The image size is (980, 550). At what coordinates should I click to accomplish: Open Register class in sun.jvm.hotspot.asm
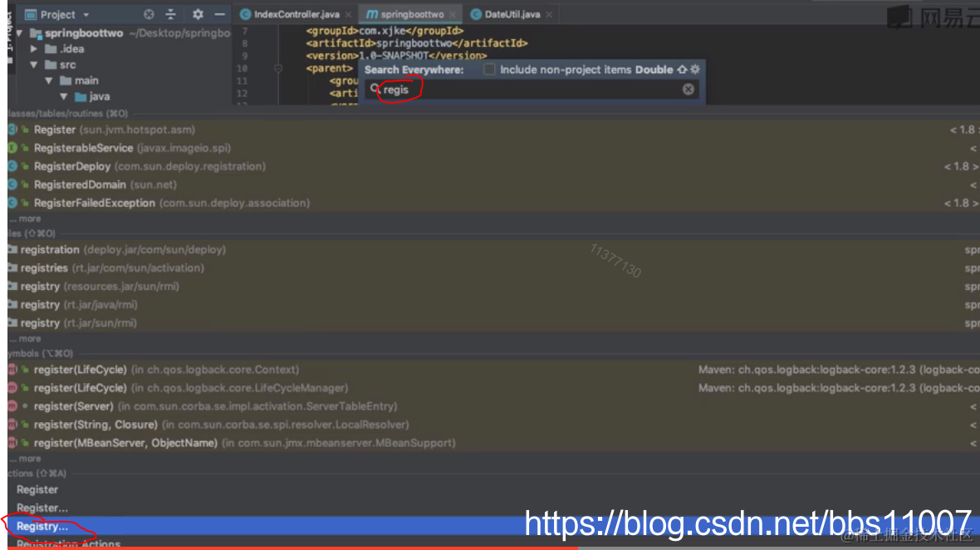[x=494, y=130]
